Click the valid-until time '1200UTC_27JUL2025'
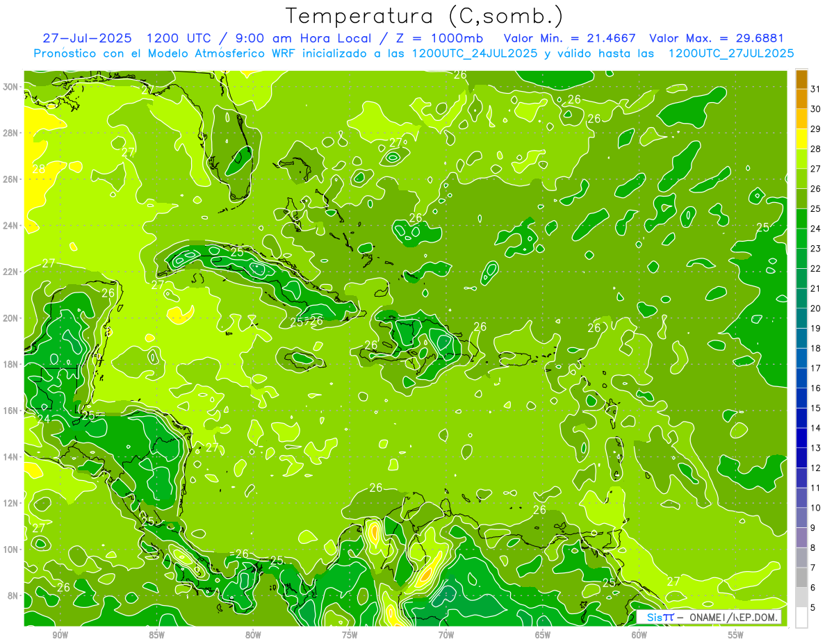This screenshot has height=644, width=834. coord(731,53)
